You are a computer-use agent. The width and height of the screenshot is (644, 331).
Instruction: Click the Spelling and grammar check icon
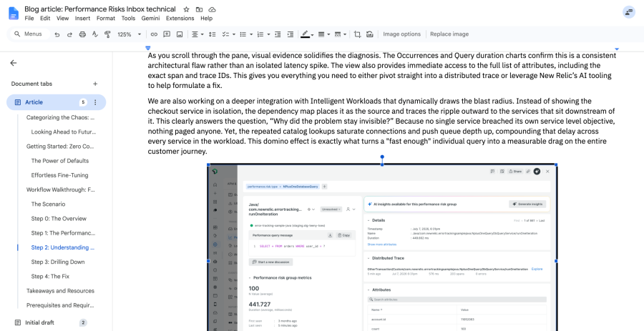click(x=95, y=34)
